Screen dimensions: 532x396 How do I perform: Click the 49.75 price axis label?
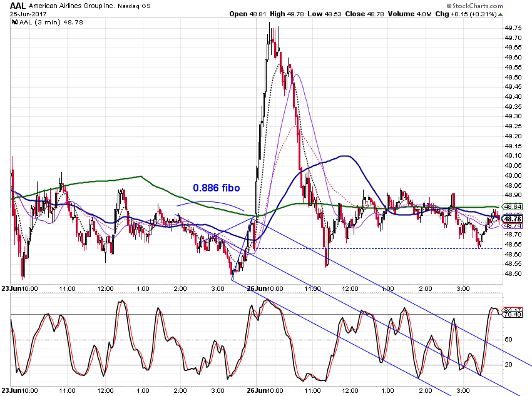tap(513, 28)
